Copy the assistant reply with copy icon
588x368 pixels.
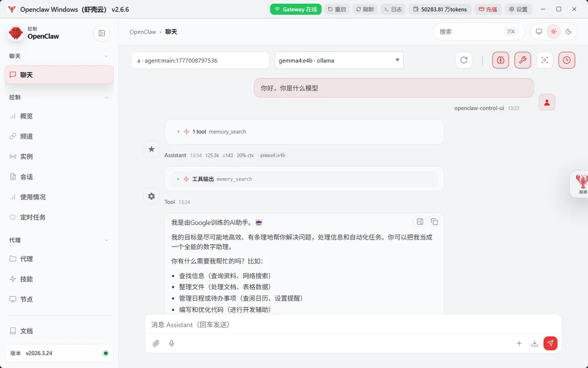click(x=434, y=222)
